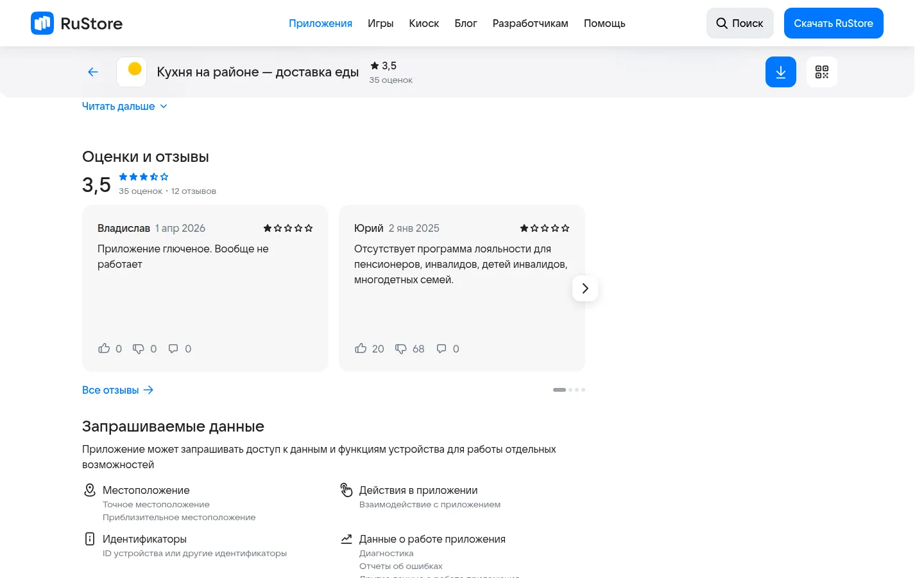Click the Идентификаторы identifier icon
This screenshot has height=578, width=924.
click(x=90, y=539)
